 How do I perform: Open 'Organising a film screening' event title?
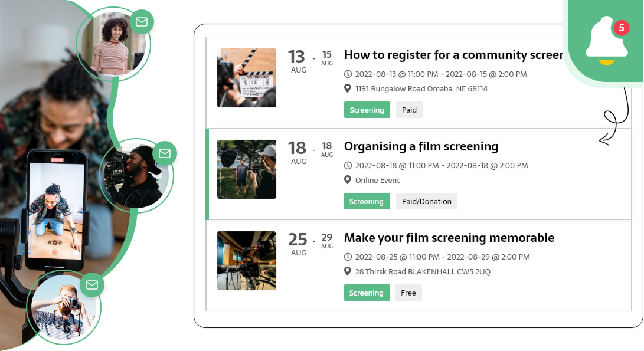(x=421, y=146)
